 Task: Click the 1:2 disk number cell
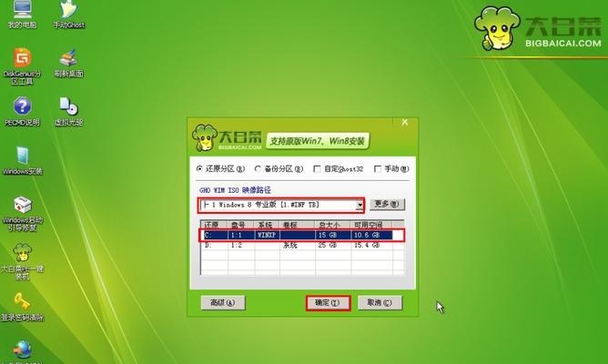(x=241, y=246)
